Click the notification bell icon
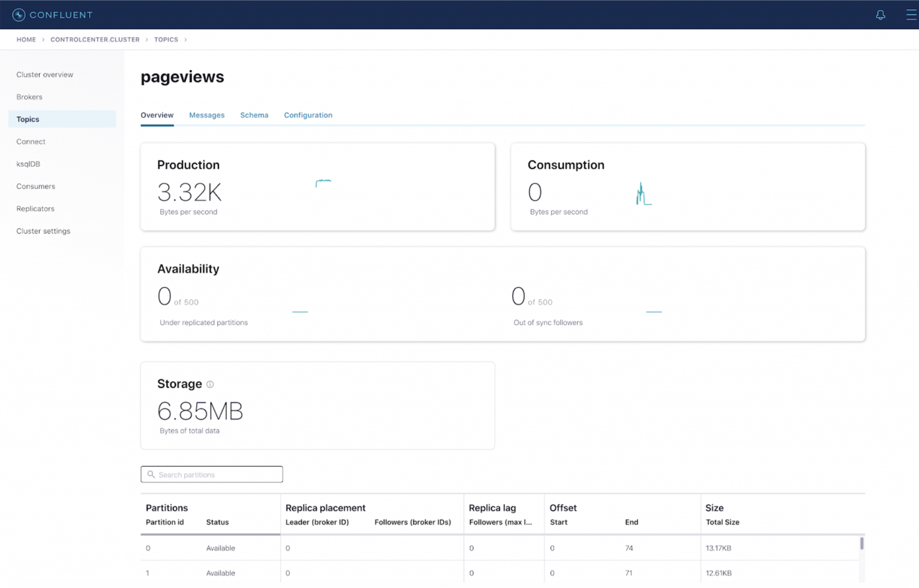The width and height of the screenshot is (919, 588). pyautogui.click(x=880, y=15)
